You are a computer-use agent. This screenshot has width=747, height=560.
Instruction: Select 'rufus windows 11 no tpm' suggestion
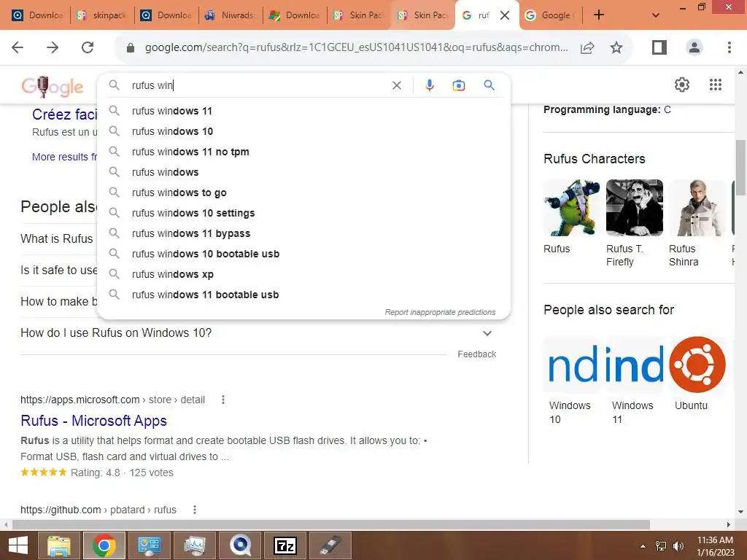point(304,152)
